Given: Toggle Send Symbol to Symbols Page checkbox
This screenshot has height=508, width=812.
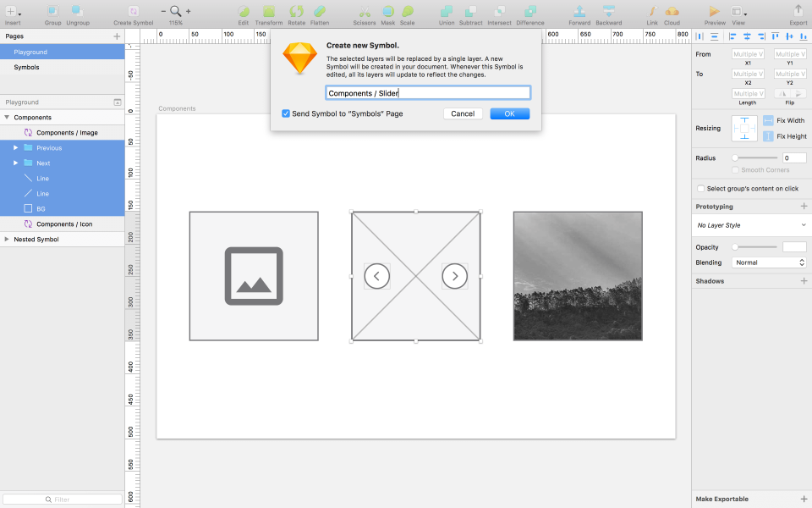Looking at the screenshot, I should (x=286, y=113).
